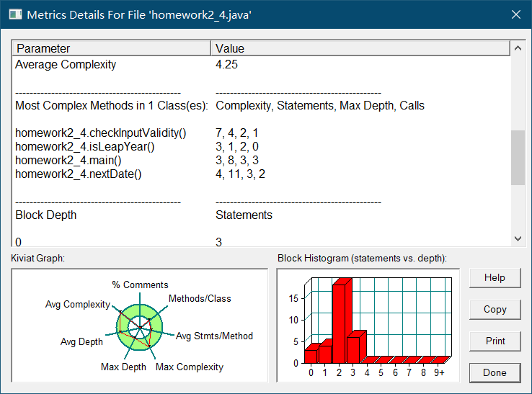Screen dimensions: 532x394
Task: Click the Block Depth row
Action: click(x=260, y=215)
